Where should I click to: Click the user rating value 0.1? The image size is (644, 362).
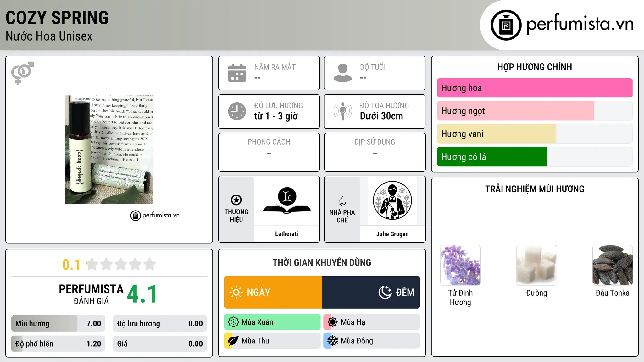point(71,265)
